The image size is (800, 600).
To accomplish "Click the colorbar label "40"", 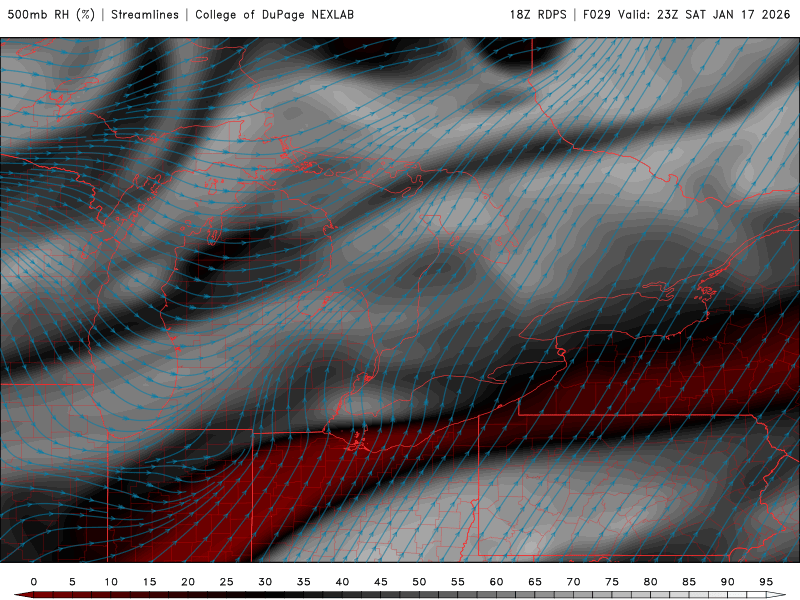I will [342, 582].
